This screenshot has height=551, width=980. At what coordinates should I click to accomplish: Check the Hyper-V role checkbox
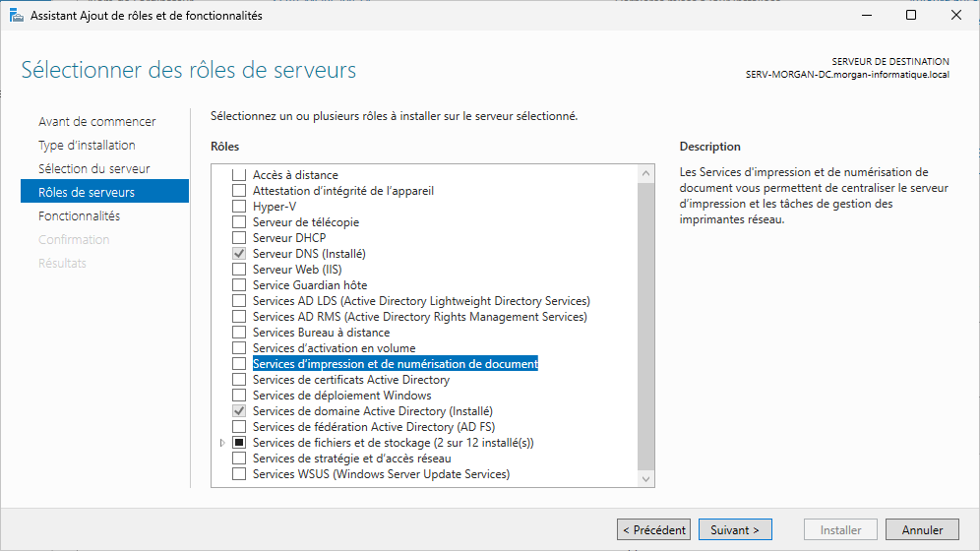[x=238, y=207]
